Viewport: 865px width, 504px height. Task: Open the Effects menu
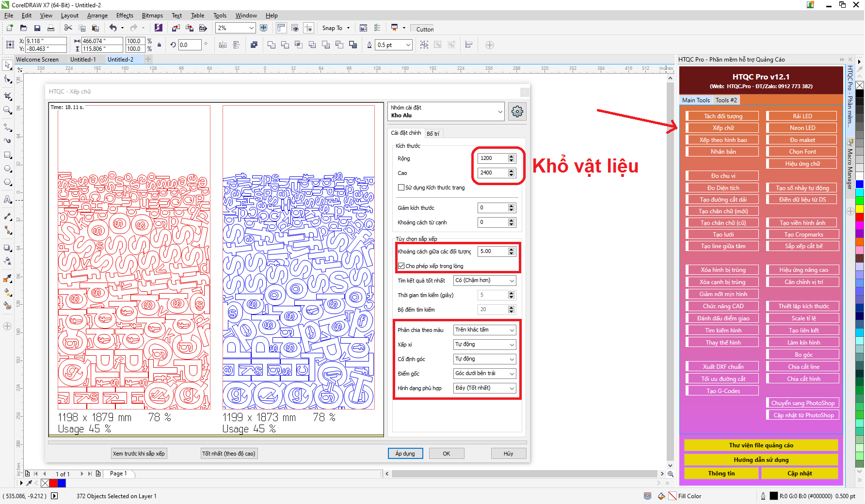click(x=125, y=16)
